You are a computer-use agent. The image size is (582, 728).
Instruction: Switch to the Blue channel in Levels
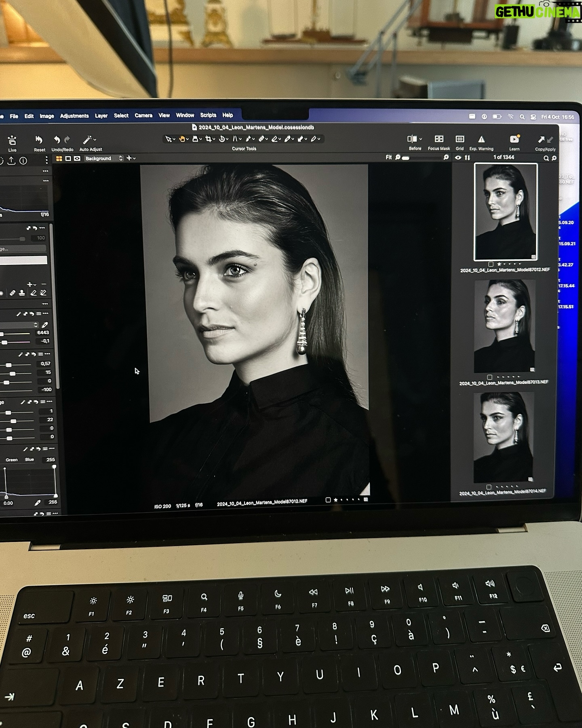pyautogui.click(x=30, y=459)
